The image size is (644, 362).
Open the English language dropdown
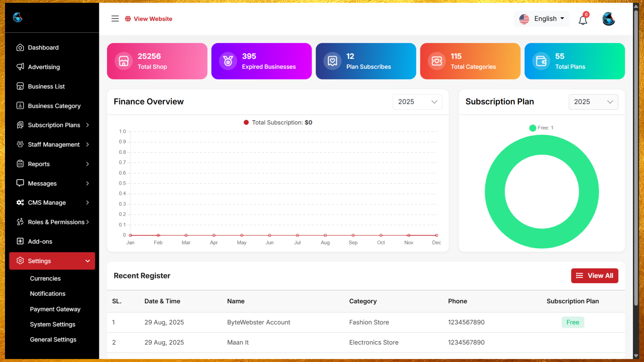tap(542, 19)
